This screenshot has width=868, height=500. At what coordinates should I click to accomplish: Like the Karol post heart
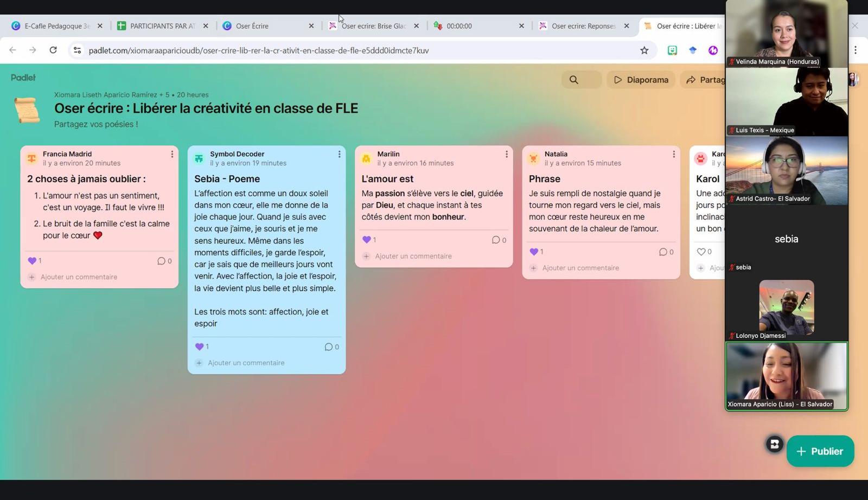701,252
